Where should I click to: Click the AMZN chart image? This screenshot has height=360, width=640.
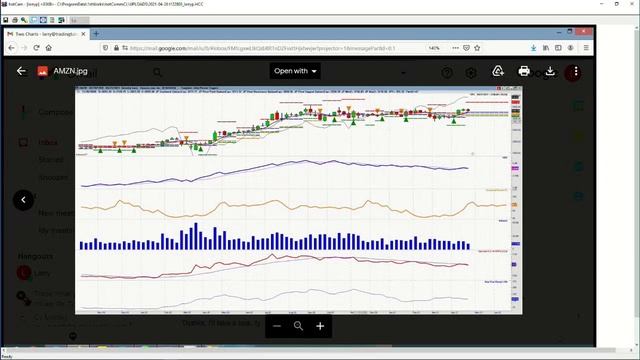[x=298, y=200]
